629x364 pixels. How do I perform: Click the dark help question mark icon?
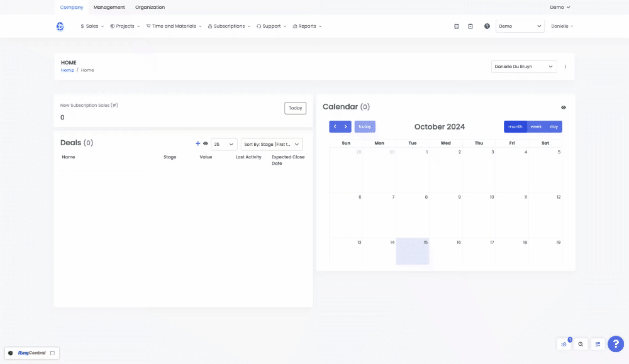point(487,26)
